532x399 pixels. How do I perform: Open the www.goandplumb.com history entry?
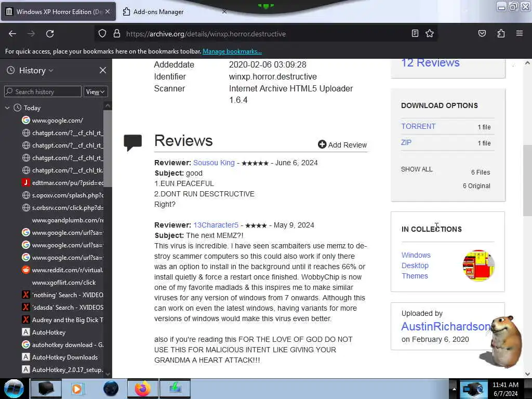click(68, 220)
